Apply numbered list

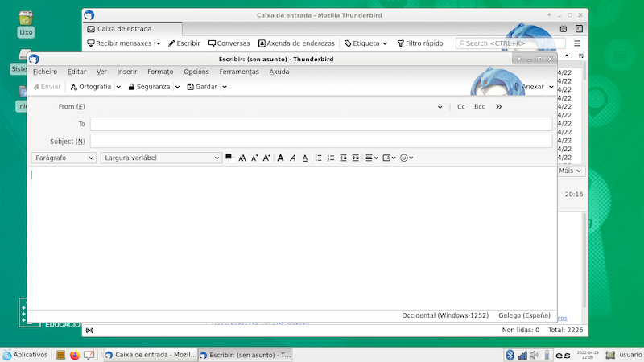pos(331,158)
